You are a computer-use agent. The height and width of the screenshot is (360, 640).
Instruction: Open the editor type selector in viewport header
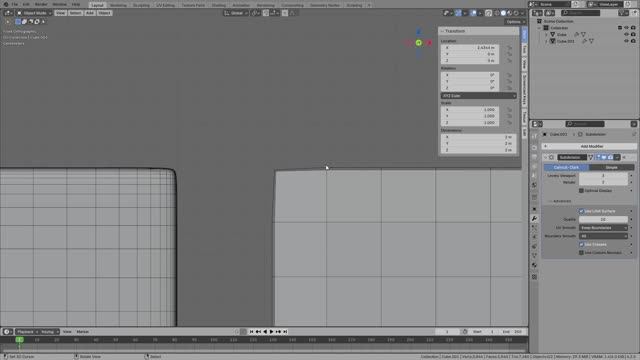(8, 13)
